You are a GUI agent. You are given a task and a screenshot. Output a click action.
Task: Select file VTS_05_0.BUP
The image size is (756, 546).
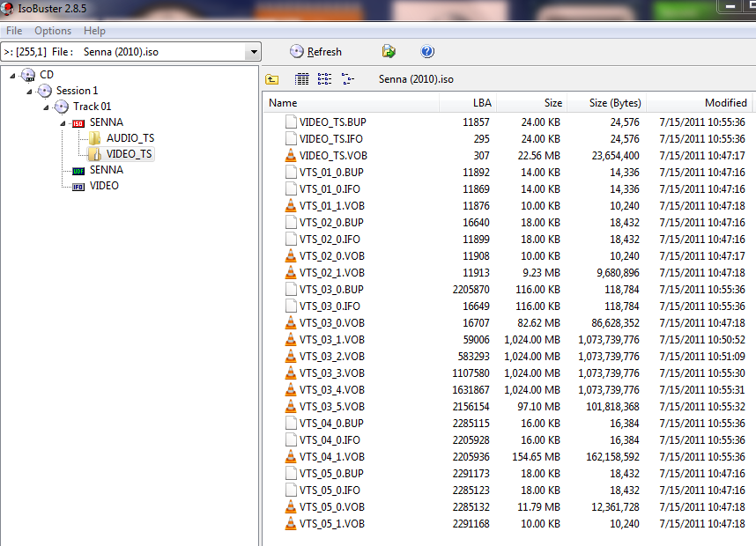(x=331, y=473)
